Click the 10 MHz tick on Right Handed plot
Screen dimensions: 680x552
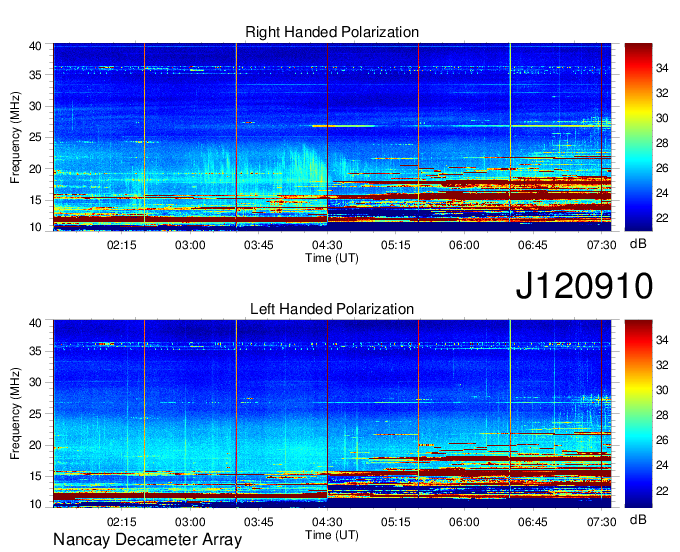click(x=35, y=227)
